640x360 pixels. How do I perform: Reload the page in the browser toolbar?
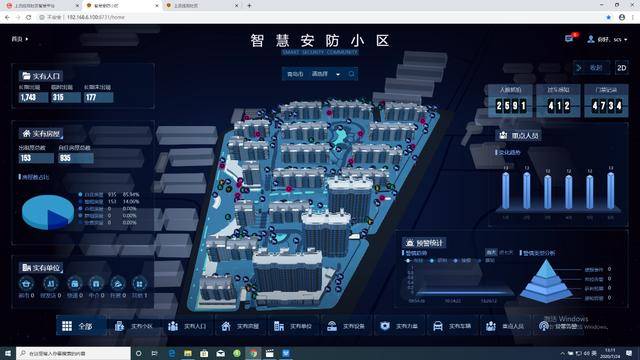[x=29, y=17]
